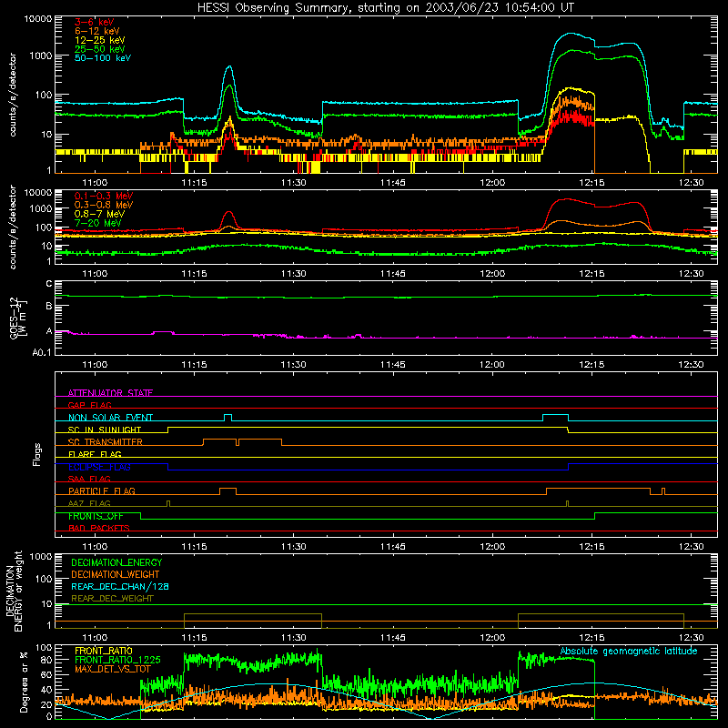Screen dimensions: 728x728
Task: Click the GAP_FLAG label
Action: click(89, 405)
